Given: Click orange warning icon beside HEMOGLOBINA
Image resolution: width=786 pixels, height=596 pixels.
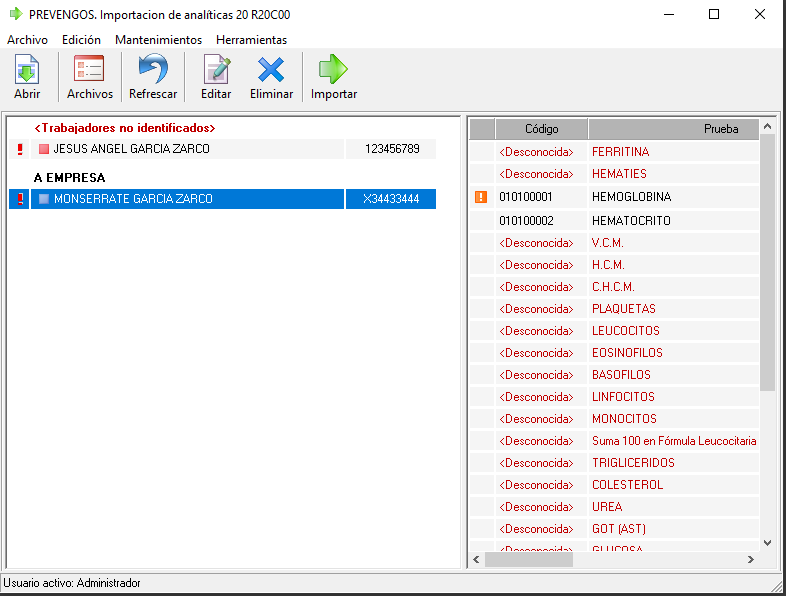Looking at the screenshot, I should point(481,197).
